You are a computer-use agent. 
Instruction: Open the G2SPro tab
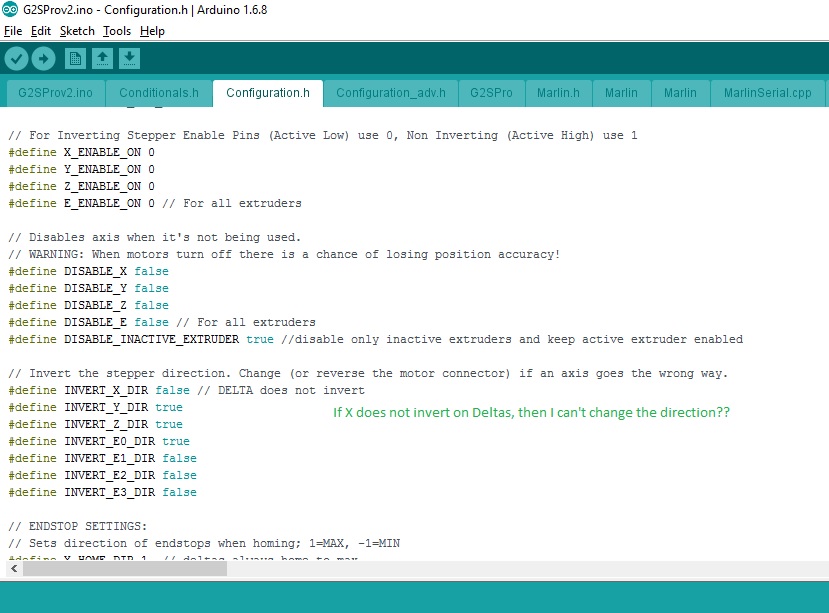[491, 93]
